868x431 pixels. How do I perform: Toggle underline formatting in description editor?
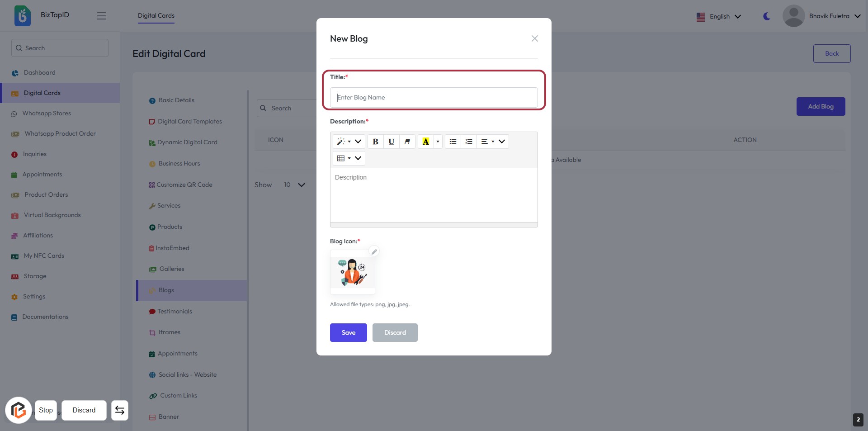[x=392, y=142]
